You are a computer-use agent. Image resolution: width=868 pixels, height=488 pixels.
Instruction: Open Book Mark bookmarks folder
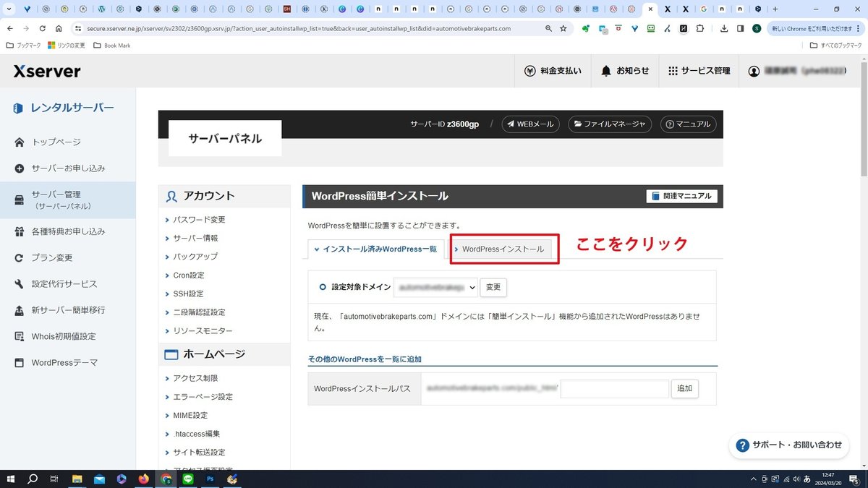click(x=112, y=45)
